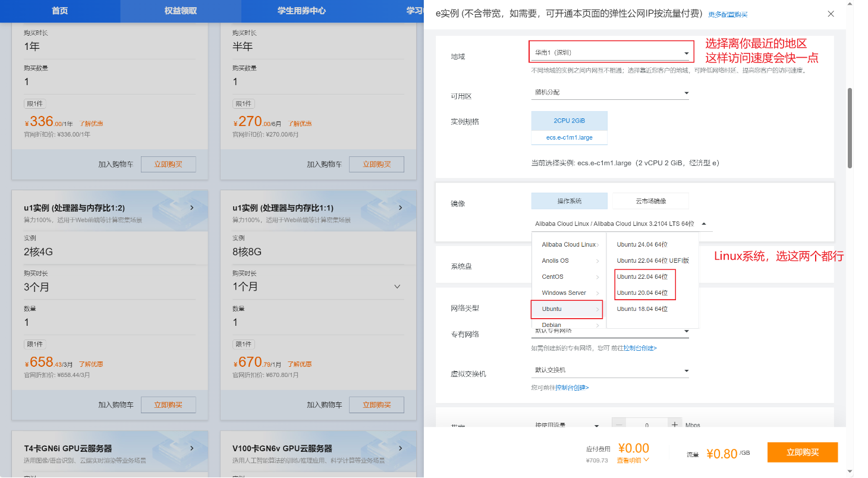Screen dimensions: 868x478
Task: Increase bandwidth with the plus button
Action: [674, 424]
